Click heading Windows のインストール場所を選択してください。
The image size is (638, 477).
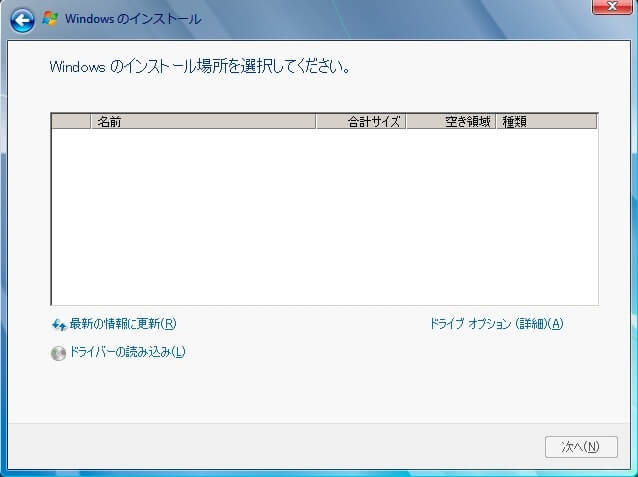200,66
